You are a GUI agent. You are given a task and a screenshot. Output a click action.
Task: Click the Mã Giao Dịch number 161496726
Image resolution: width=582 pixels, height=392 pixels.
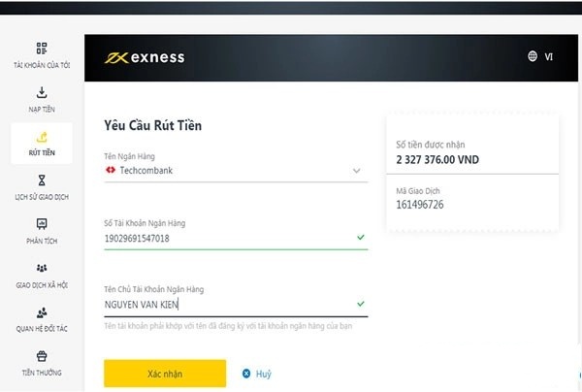click(x=419, y=205)
